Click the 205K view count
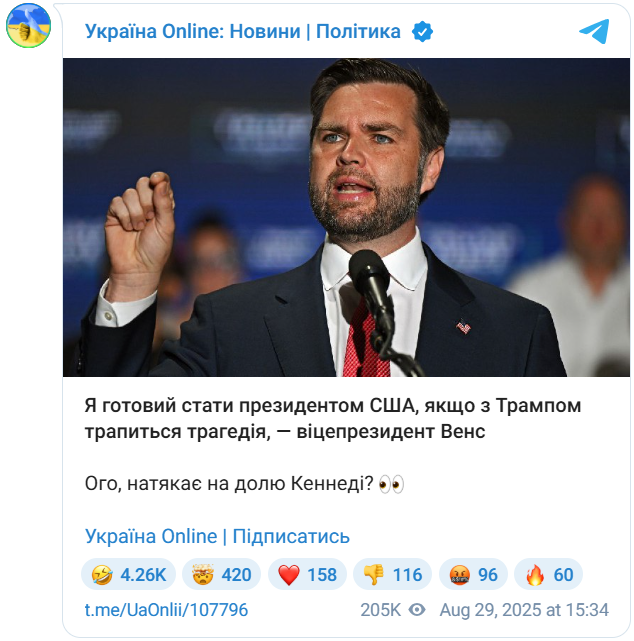Screen dimensions: 634x641 (x=380, y=609)
